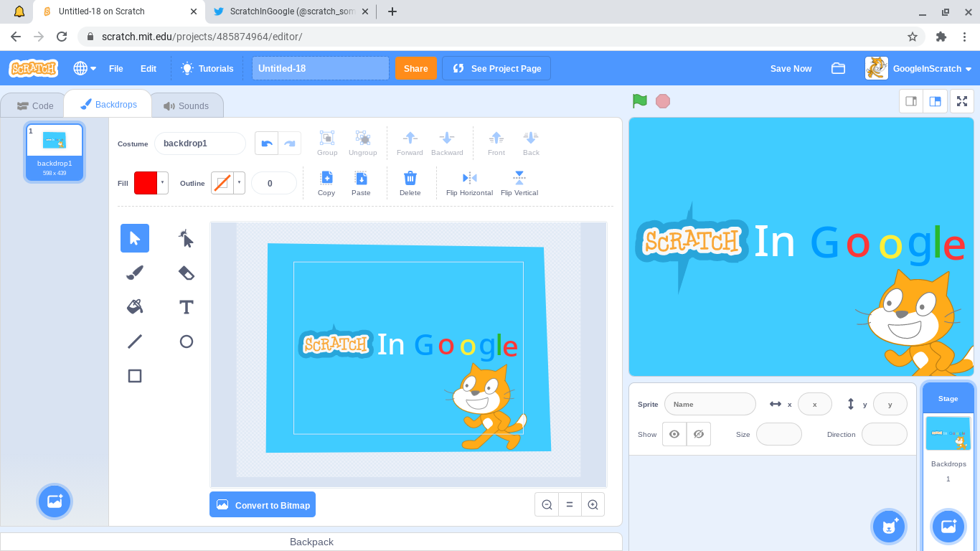Open the Fill color dropdown
Screen dimensions: 980x551
tap(163, 183)
